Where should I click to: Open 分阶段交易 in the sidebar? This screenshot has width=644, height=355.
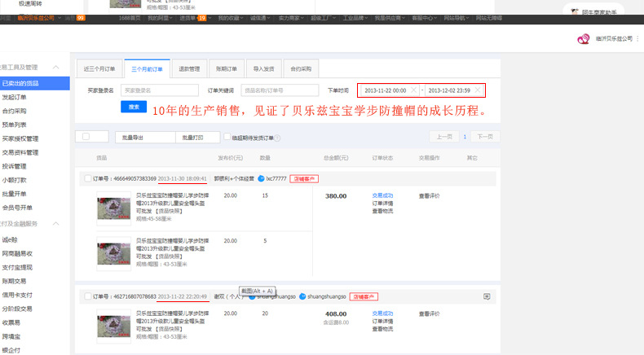point(17,309)
